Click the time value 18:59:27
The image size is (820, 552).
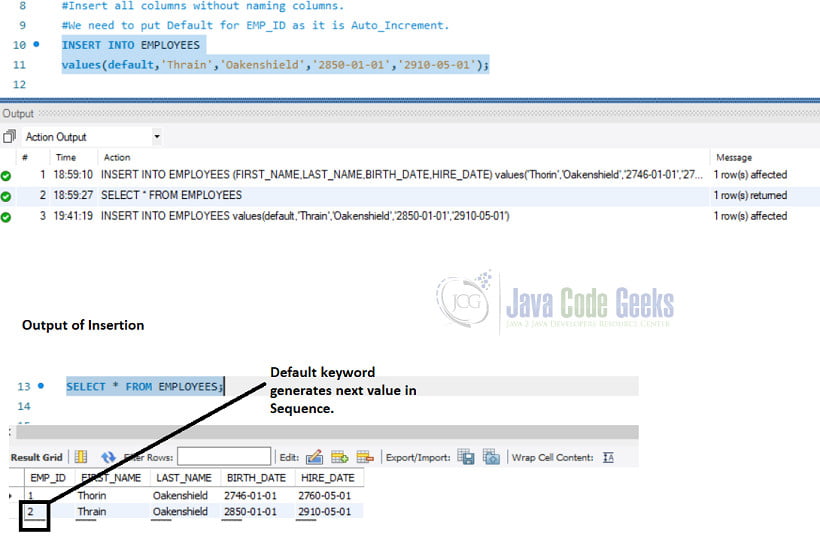coord(73,195)
